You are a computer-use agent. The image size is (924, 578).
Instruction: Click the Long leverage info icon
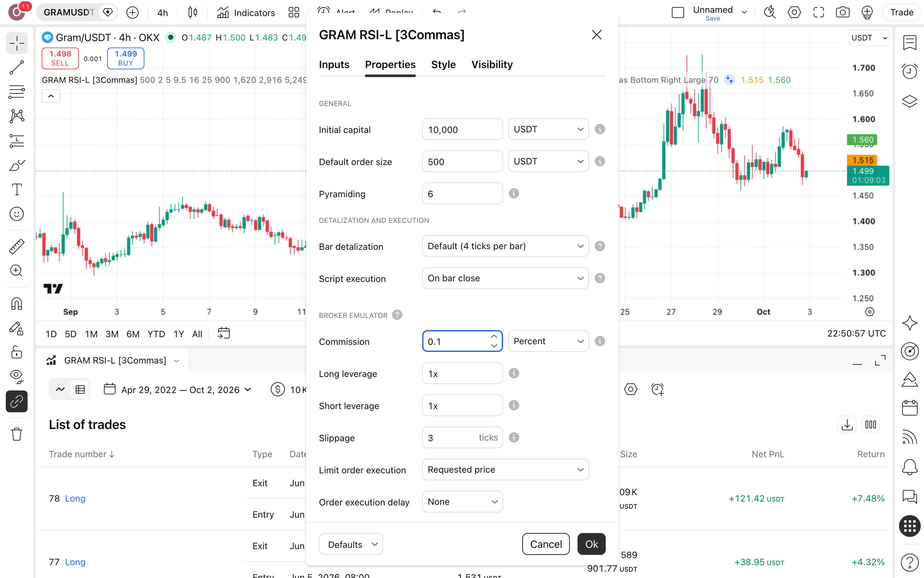(514, 373)
